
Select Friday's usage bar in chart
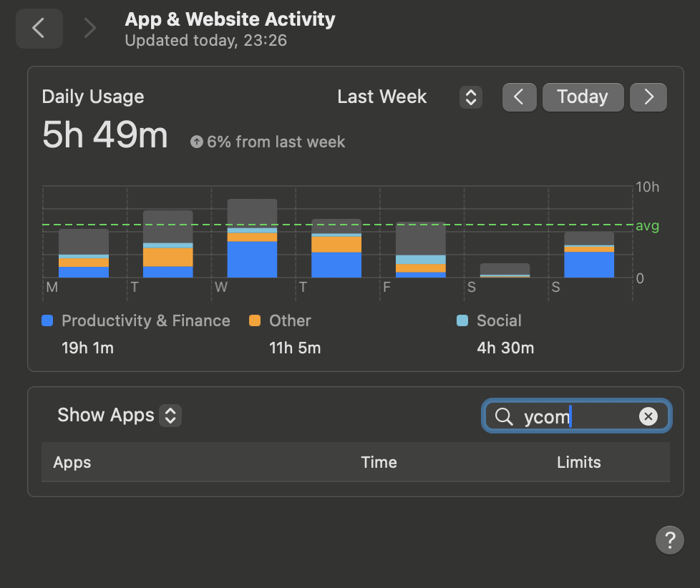pyautogui.click(x=421, y=250)
